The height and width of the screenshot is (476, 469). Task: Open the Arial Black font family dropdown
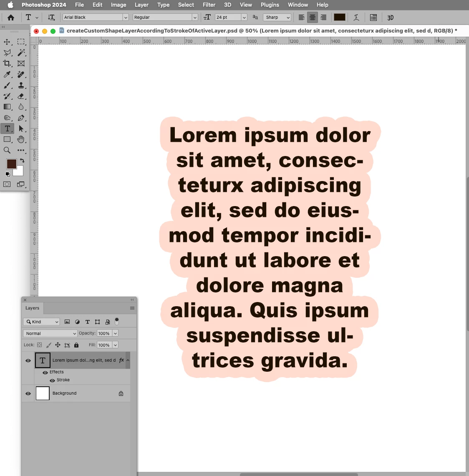(125, 17)
